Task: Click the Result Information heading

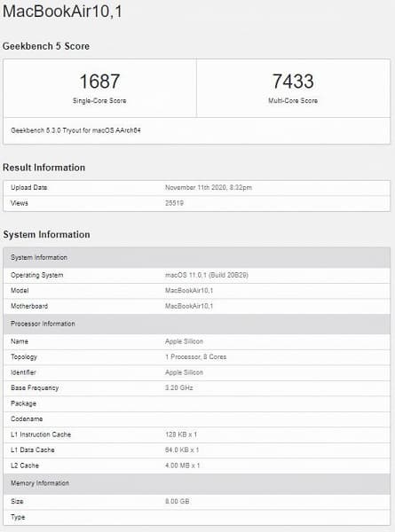Action: pyautogui.click(x=43, y=168)
